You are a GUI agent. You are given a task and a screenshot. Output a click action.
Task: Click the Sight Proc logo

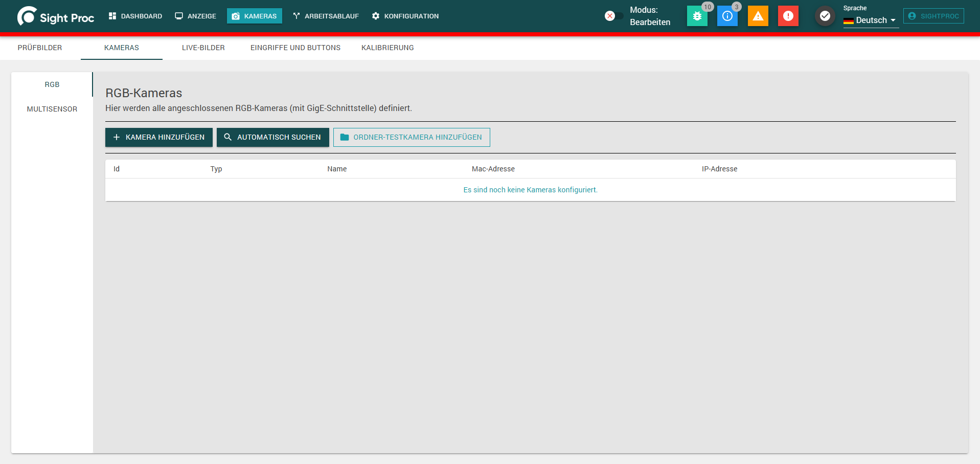click(56, 16)
